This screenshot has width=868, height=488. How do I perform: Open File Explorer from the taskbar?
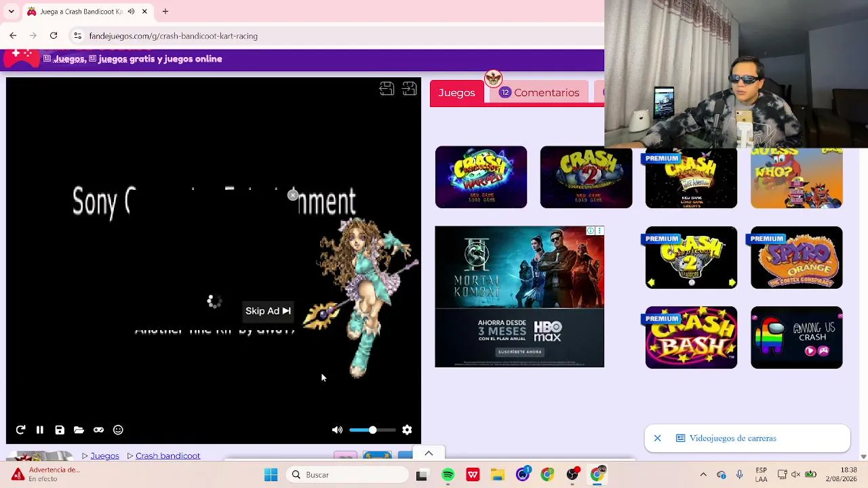[x=498, y=475]
